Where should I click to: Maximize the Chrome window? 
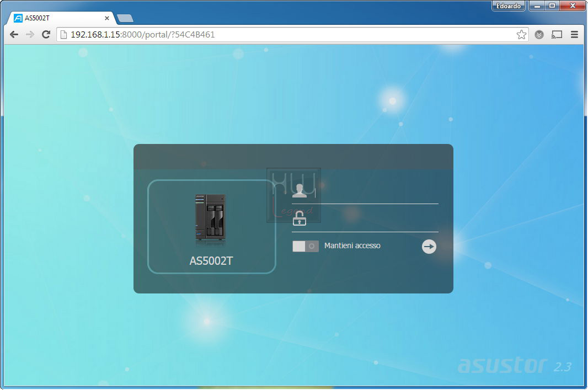552,6
